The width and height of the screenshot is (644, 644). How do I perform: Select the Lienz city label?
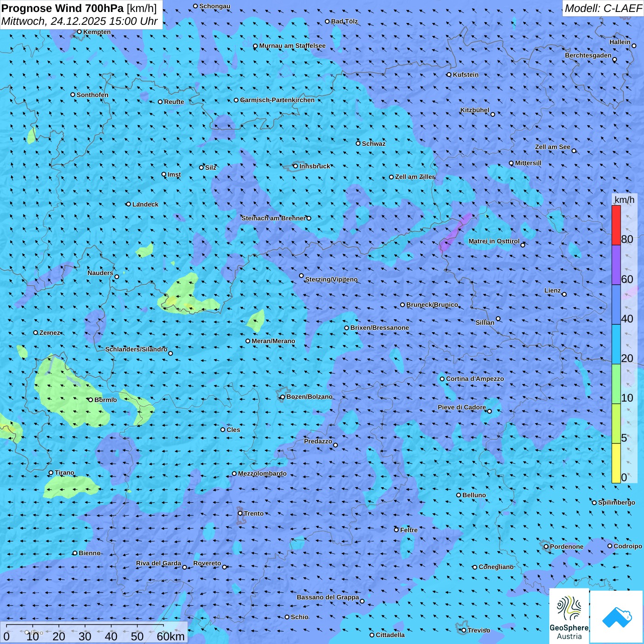pos(552,290)
